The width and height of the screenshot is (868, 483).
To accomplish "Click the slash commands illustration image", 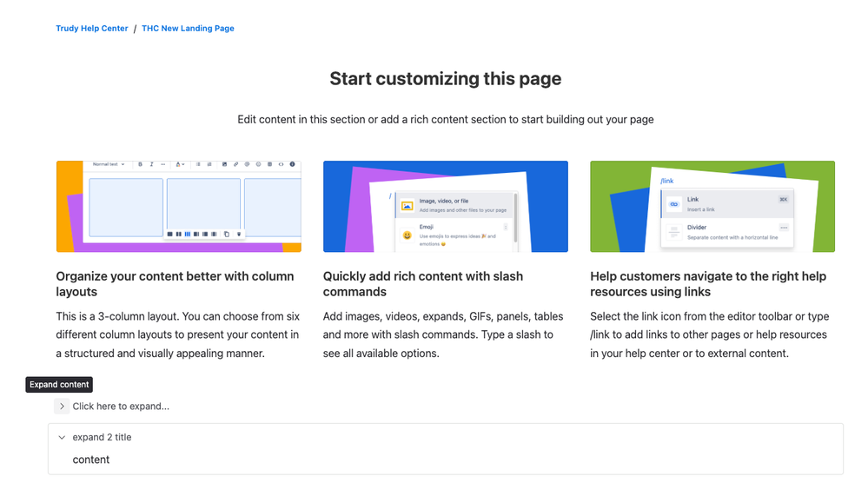I will (x=446, y=207).
